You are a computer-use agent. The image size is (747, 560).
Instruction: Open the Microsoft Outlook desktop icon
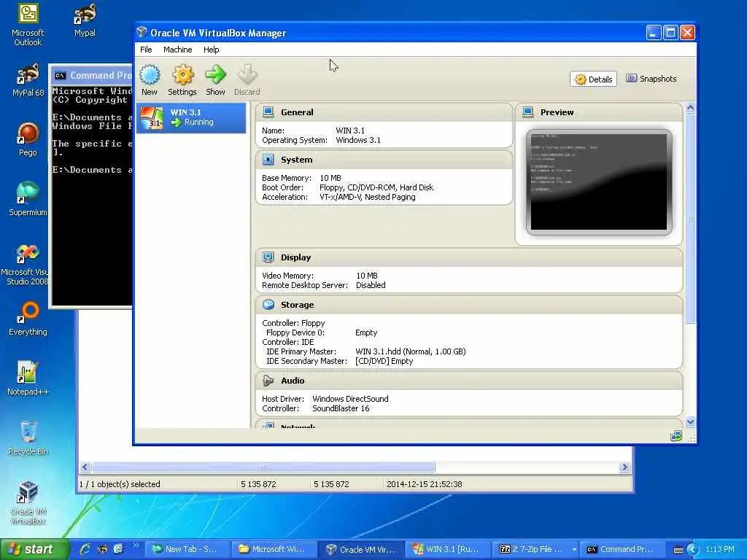click(x=28, y=25)
